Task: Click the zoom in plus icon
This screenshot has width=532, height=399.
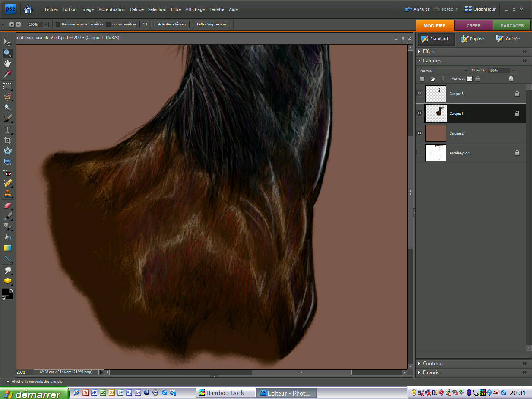Action: click(11, 24)
